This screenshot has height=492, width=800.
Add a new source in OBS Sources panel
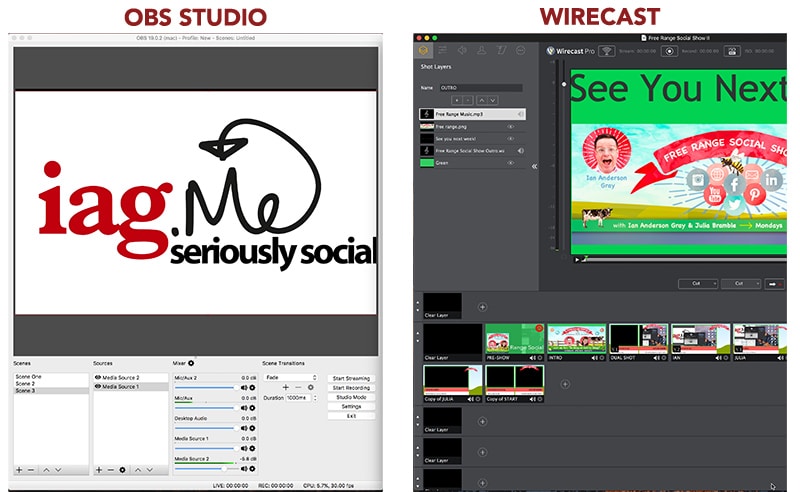pos(99,470)
